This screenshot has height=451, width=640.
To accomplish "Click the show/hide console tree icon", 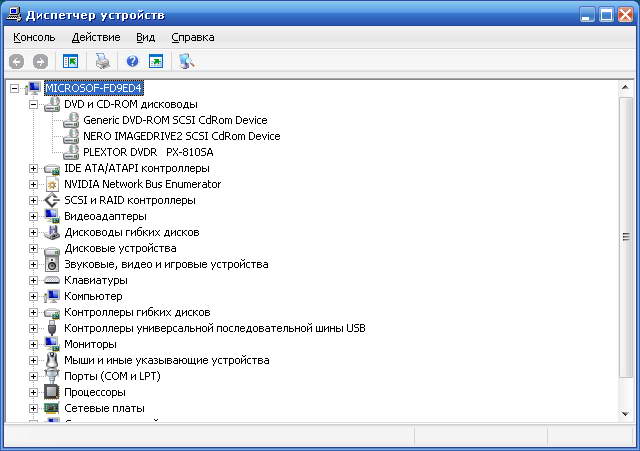I will point(71,61).
